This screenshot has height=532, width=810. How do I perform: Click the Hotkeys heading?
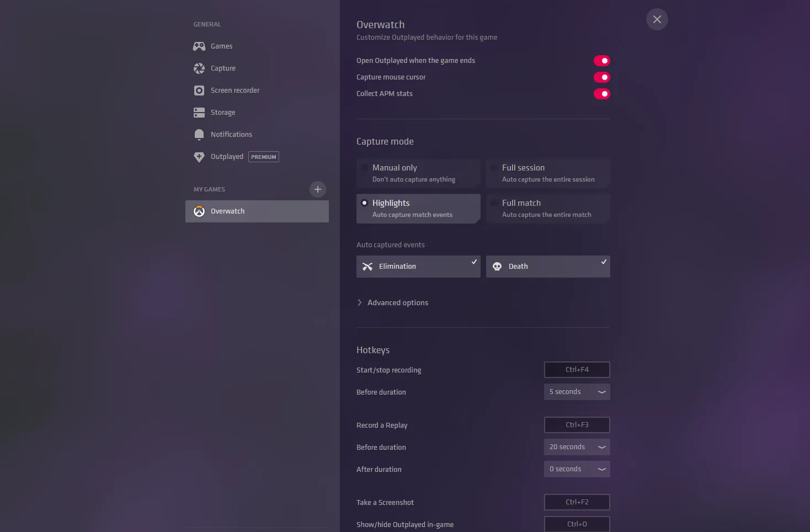coord(373,350)
